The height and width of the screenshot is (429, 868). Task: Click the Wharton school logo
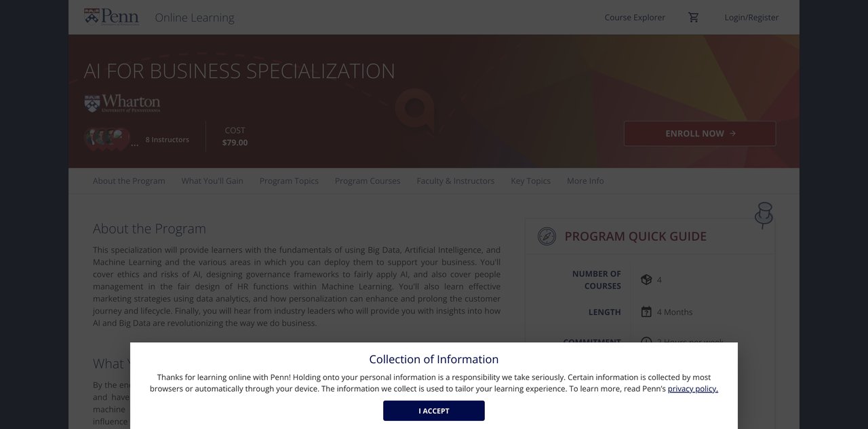click(122, 102)
